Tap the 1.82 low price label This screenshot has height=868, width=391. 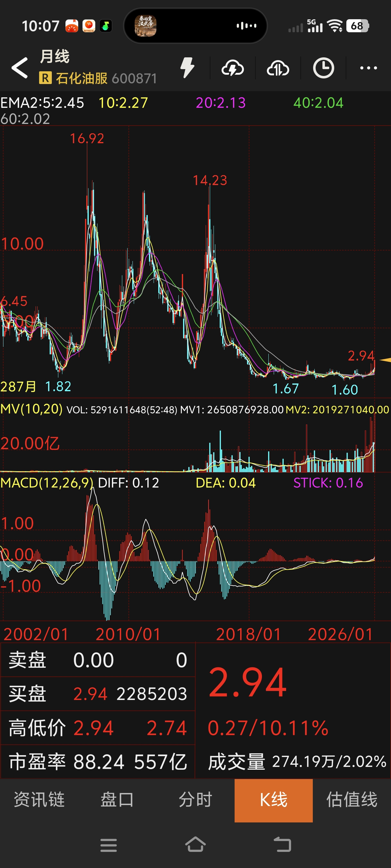(x=58, y=387)
